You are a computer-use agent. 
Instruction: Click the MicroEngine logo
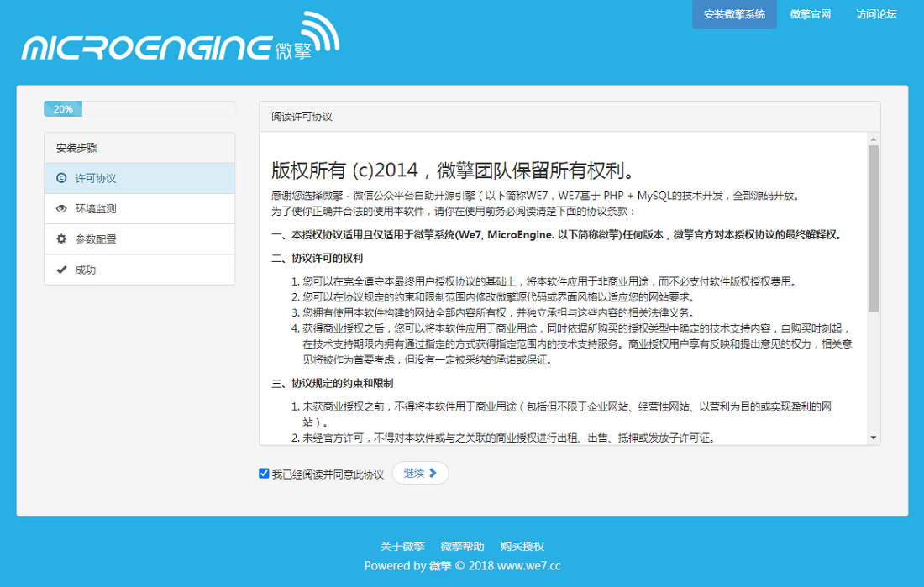(181, 42)
